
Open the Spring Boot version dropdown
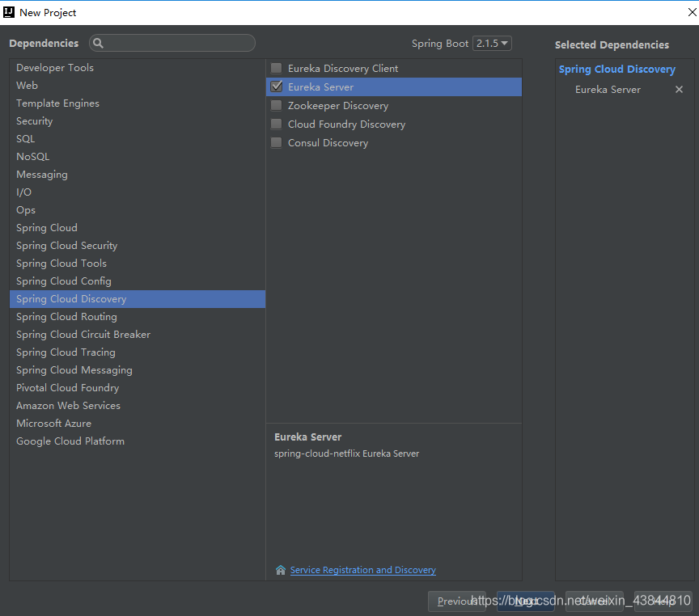click(492, 43)
